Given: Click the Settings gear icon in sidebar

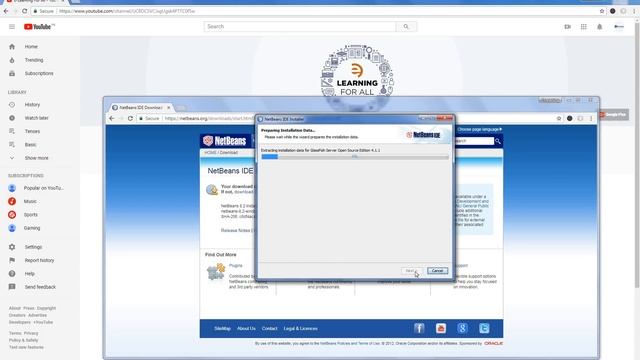Looking at the screenshot, I should click(12, 247).
